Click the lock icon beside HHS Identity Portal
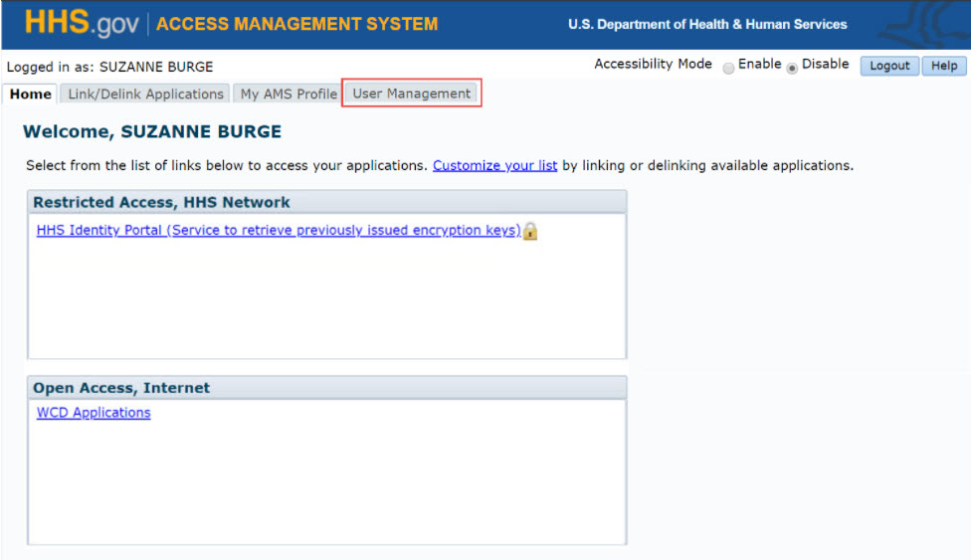Image resolution: width=972 pixels, height=560 pixels. pos(530,231)
